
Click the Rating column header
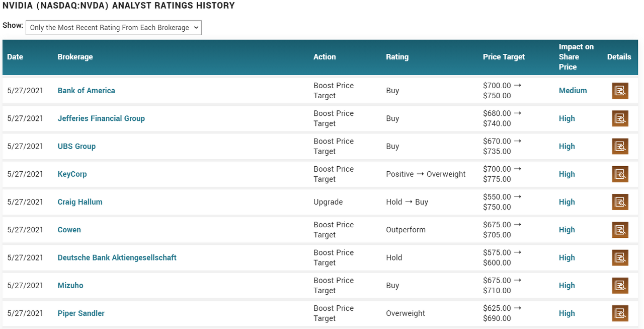(x=397, y=57)
